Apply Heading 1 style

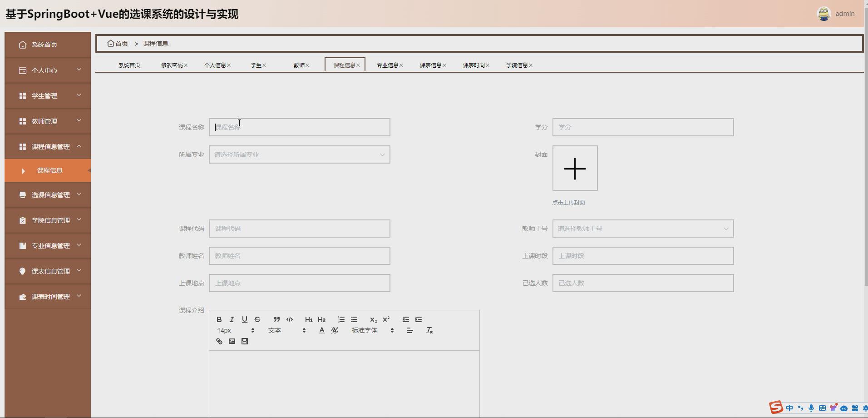coord(309,319)
